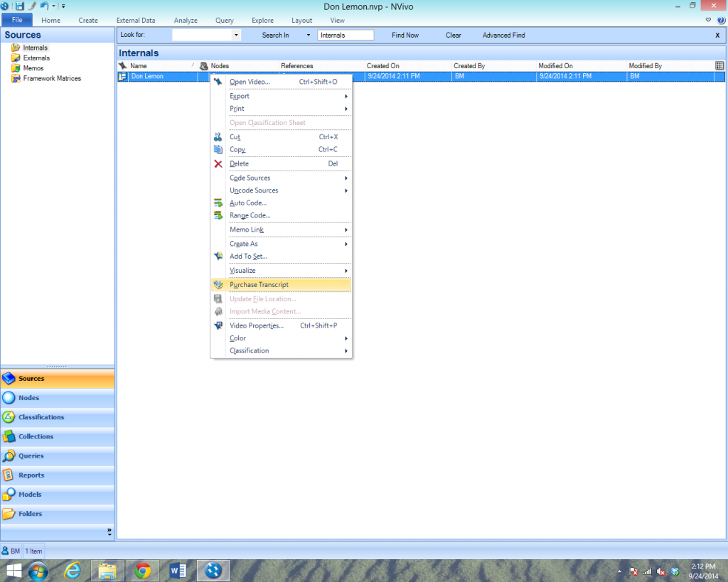
Task: Click the Range Code icon
Action: tap(218, 215)
